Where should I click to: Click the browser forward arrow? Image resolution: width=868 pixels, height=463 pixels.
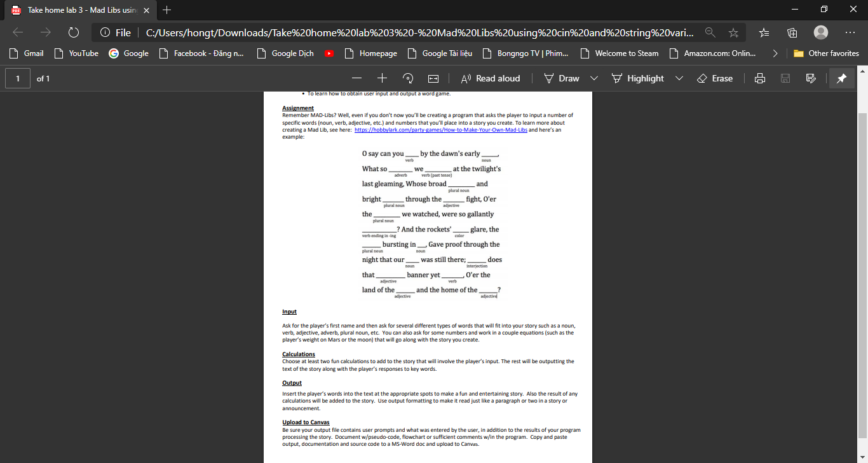(45, 32)
